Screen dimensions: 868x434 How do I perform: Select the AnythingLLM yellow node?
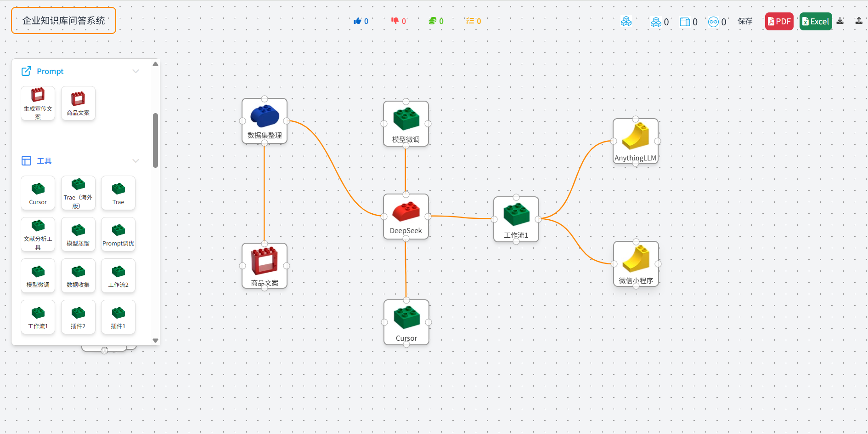tap(636, 141)
